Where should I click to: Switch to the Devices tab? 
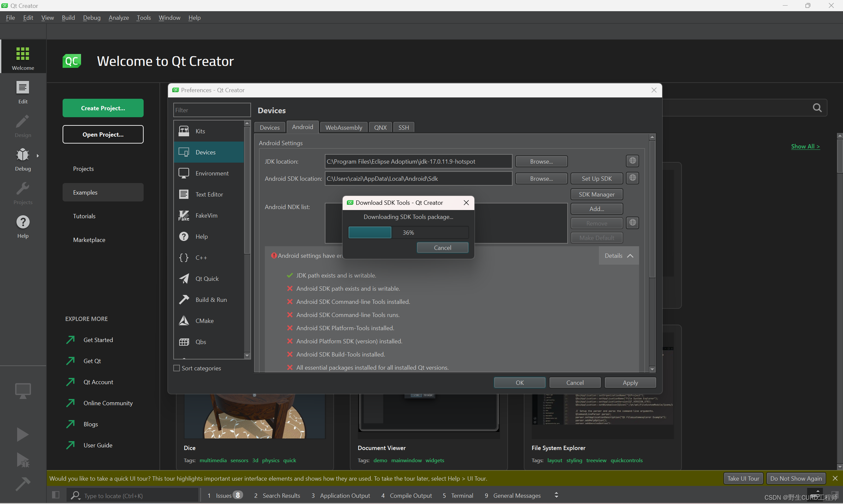click(x=270, y=127)
